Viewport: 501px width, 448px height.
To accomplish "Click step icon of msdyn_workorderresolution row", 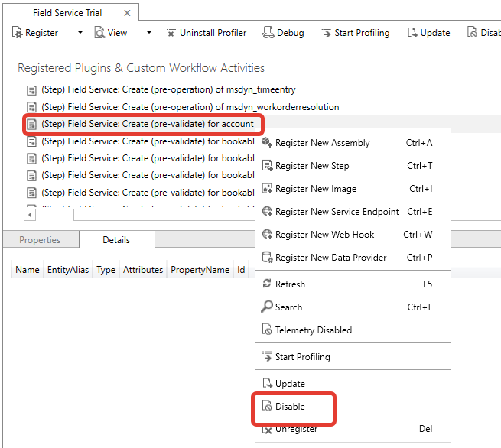I will coord(31,107).
